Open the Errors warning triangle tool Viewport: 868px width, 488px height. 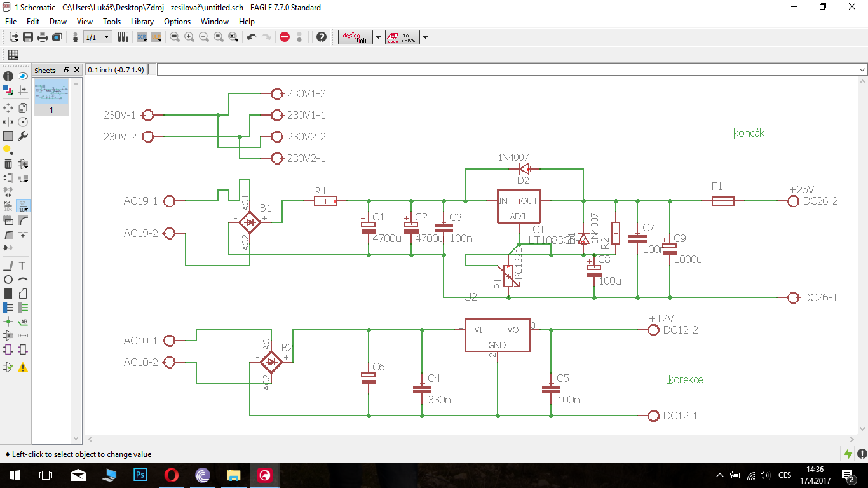23,367
